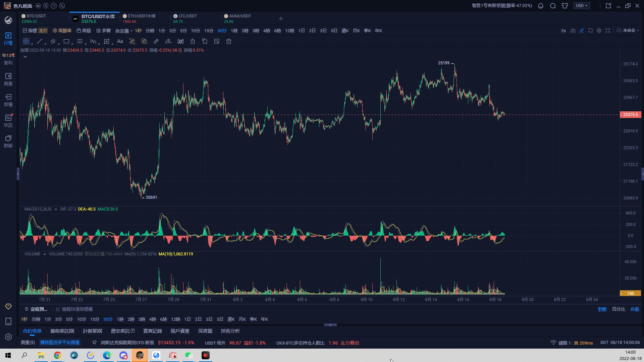Open the 深度圖 tab
The height and width of the screenshot is (362, 644).
pos(205,331)
